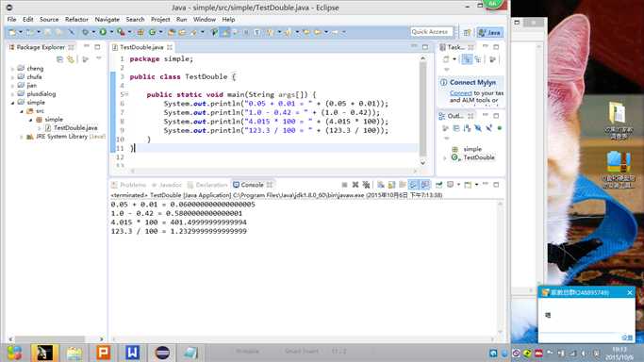Click Remove All Terminated Launches icon
644x362 pixels.
[x=366, y=185]
